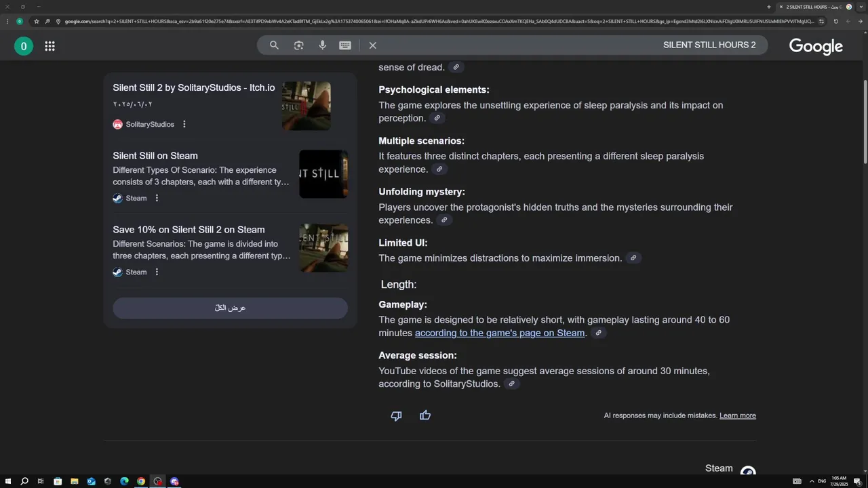Viewport: 868px width, 488px height.
Task: Open source link after 'sense of dread'
Action: [x=456, y=67]
